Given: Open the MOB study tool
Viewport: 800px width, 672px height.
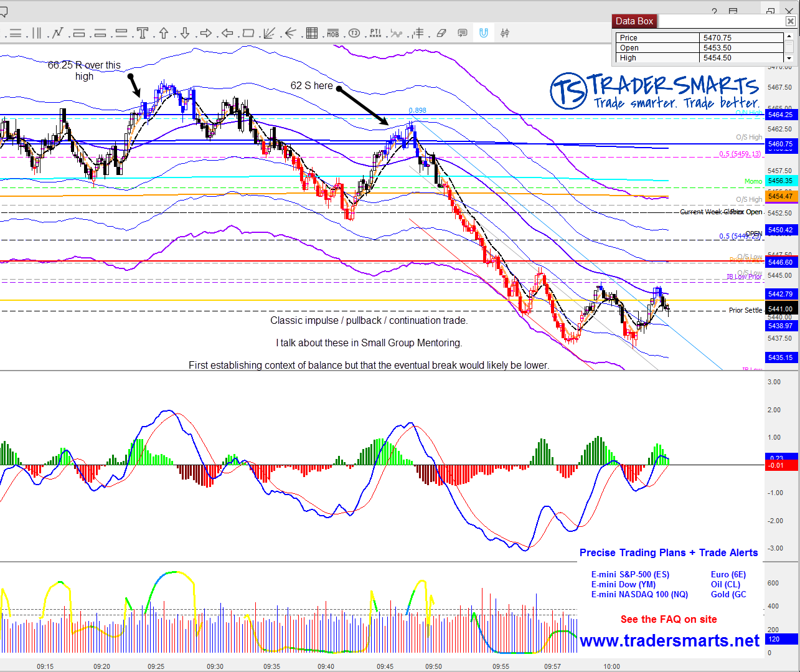Looking at the screenshot, I should 333,33.
